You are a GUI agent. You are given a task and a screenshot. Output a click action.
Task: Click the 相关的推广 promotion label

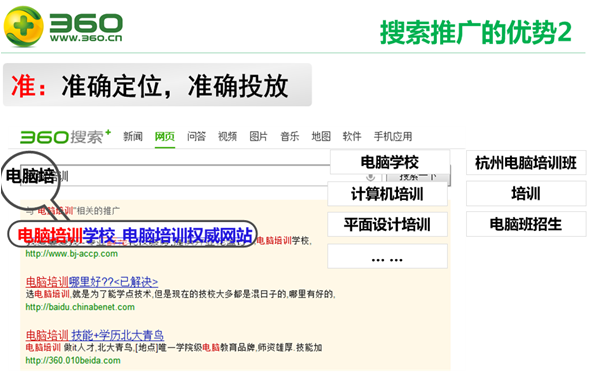(x=98, y=211)
